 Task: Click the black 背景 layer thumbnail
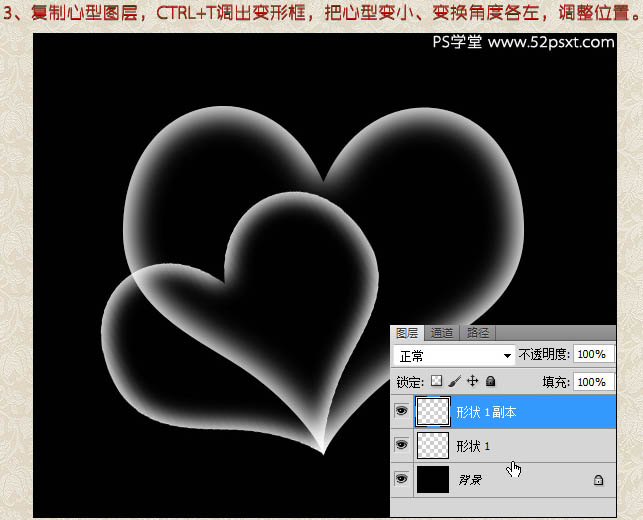434,480
